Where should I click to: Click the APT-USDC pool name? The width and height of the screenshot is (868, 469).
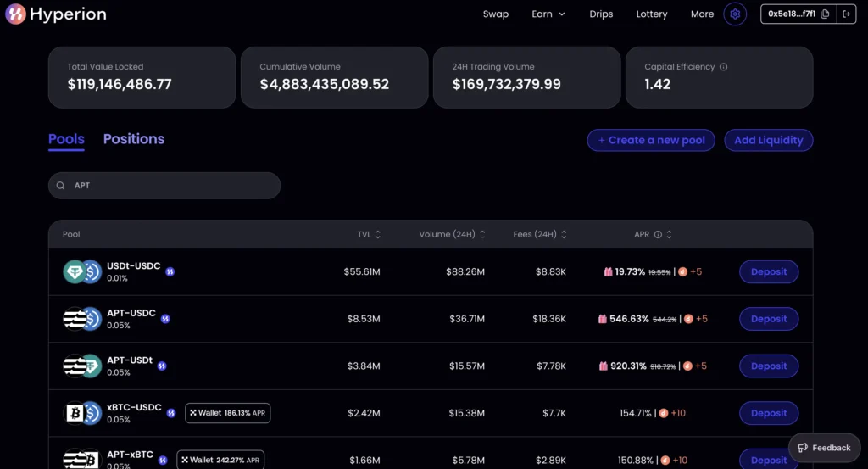[131, 313]
